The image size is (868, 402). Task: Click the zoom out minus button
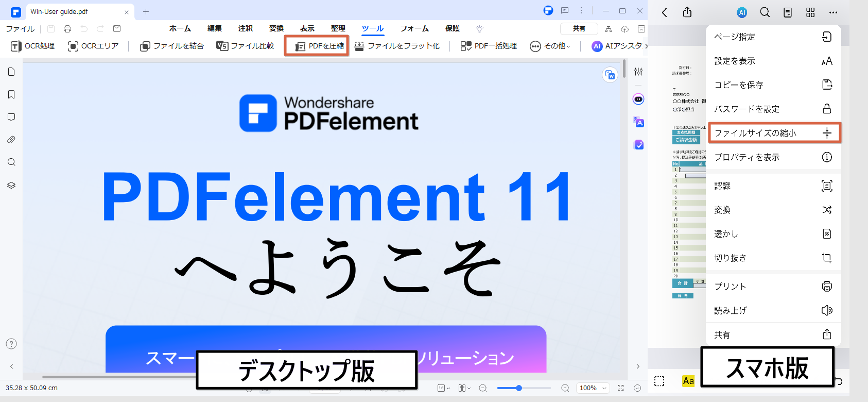pyautogui.click(x=483, y=388)
